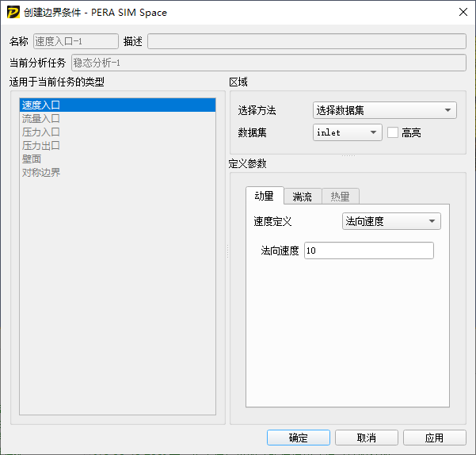Select 对称边界 boundary type
The image size is (476, 455).
(x=117, y=172)
